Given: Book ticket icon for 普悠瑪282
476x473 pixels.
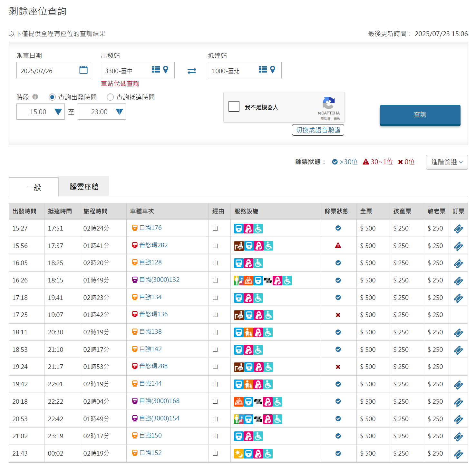Looking at the screenshot, I should tap(458, 246).
